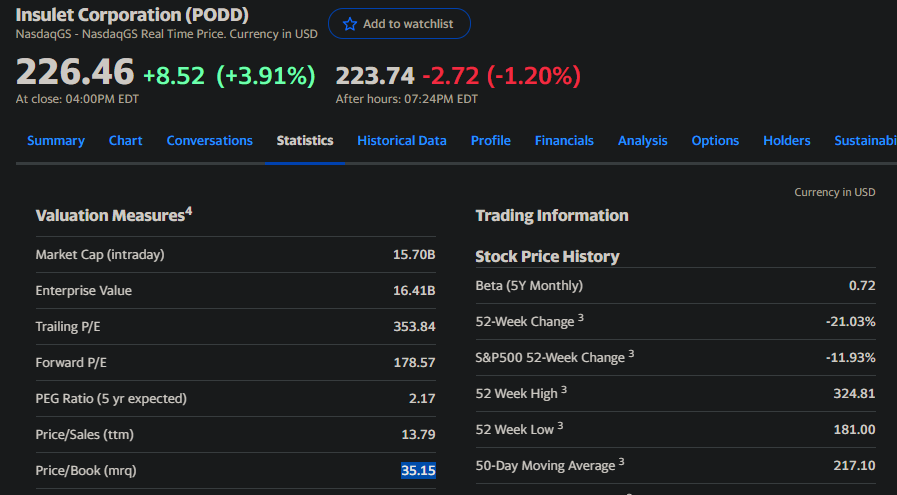View the Options tab

(715, 140)
